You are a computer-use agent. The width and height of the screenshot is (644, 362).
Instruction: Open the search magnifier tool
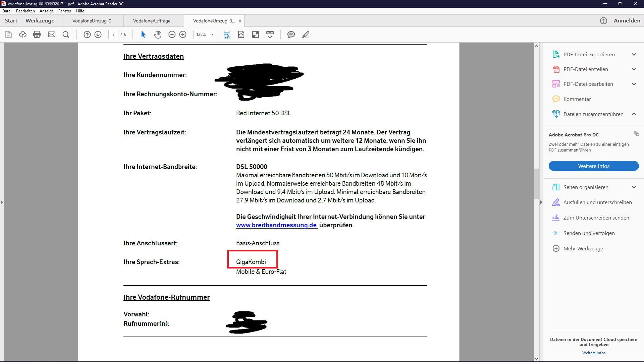click(66, 35)
